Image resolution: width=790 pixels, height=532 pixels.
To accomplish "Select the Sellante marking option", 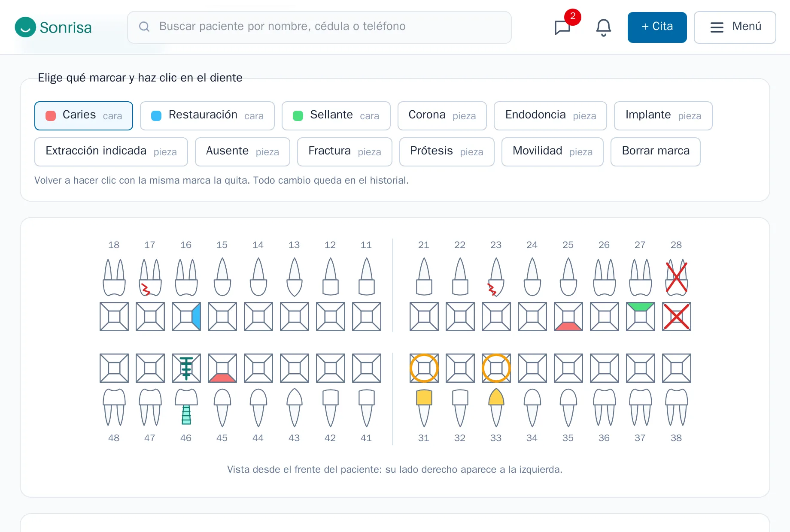I will (336, 116).
